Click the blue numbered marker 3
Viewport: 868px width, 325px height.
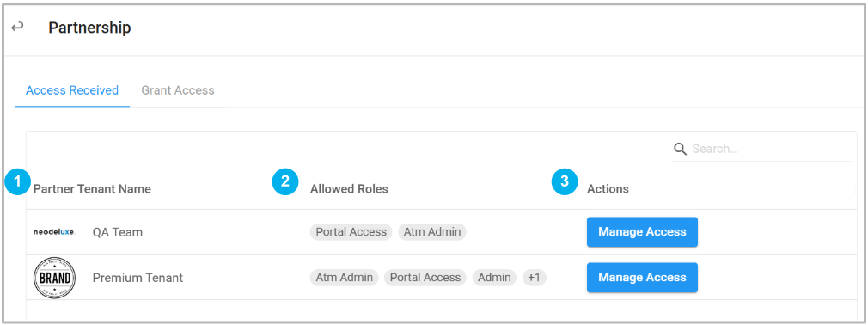click(565, 181)
